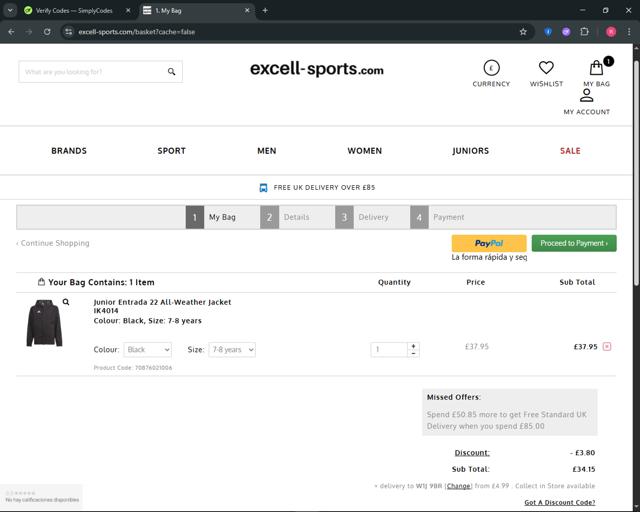This screenshot has height=512, width=640.
Task: Click Continue Shopping link
Action: [x=53, y=243]
